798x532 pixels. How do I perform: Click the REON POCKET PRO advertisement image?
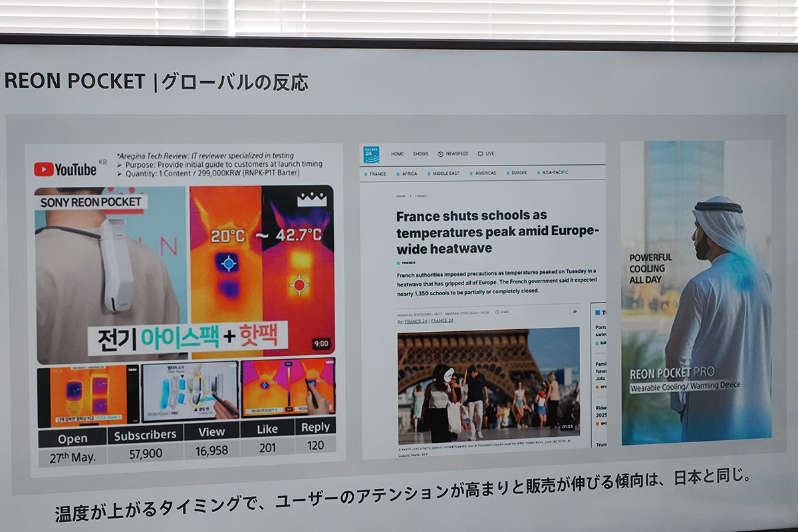697,293
